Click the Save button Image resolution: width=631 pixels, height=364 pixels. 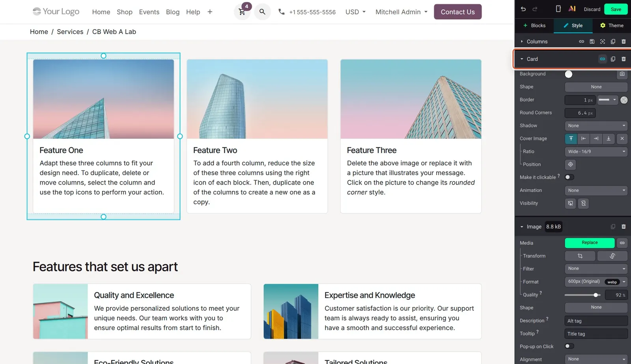(x=616, y=9)
